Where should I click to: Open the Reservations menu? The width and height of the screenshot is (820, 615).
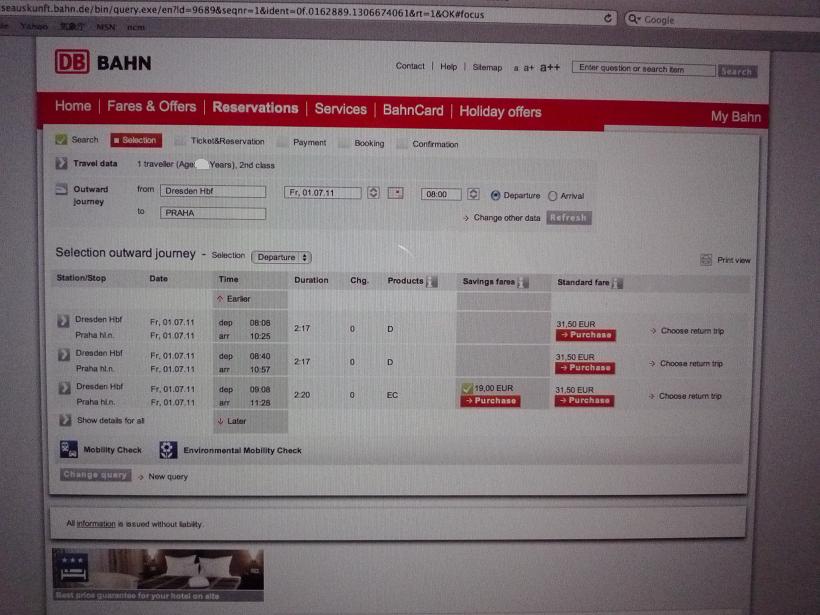255,108
